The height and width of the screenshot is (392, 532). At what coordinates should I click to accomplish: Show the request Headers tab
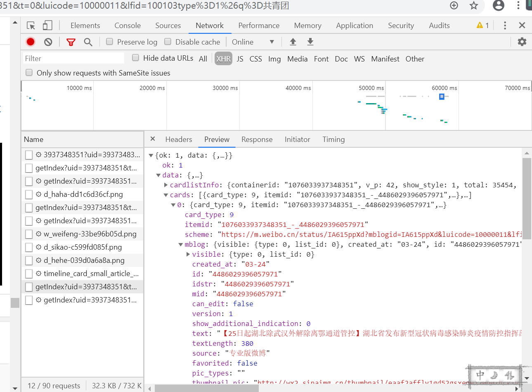click(x=179, y=139)
